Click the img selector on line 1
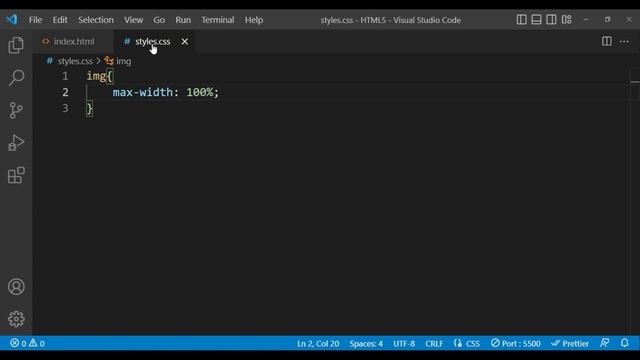The height and width of the screenshot is (360, 640). (x=96, y=76)
